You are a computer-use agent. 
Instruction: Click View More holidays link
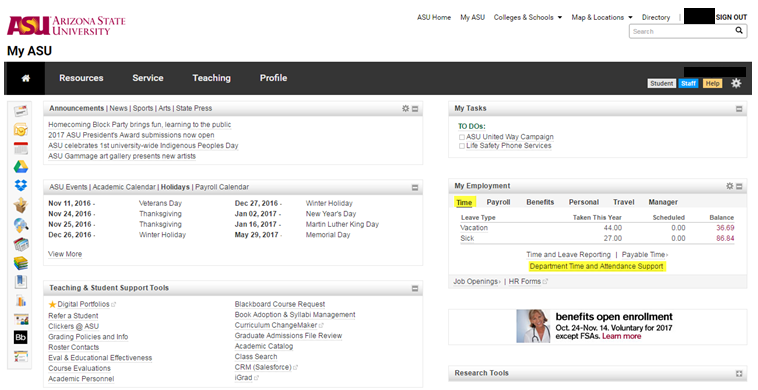pos(65,254)
